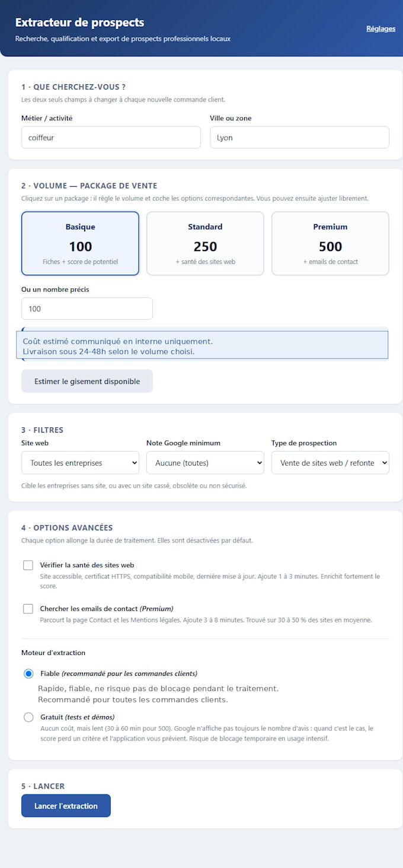Viewport: 403px width, 868px height.
Task: Click the Chercher les emails label text
Action: tap(107, 609)
